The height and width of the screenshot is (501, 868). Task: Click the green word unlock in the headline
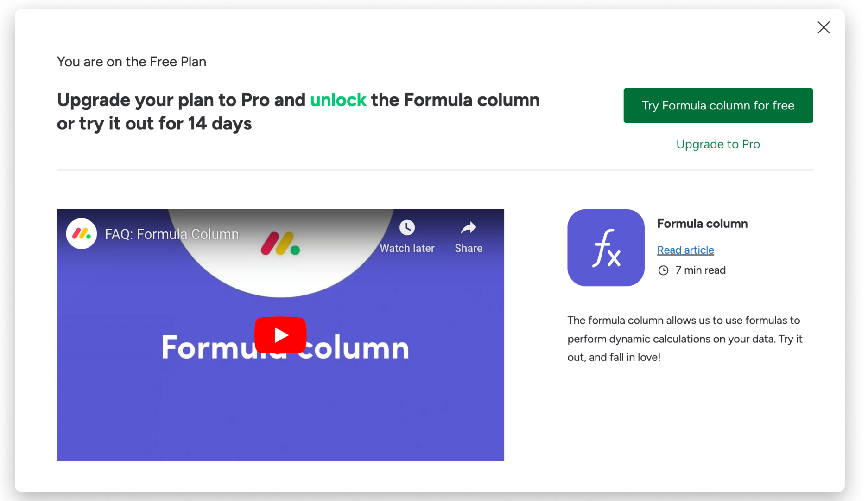pos(338,100)
